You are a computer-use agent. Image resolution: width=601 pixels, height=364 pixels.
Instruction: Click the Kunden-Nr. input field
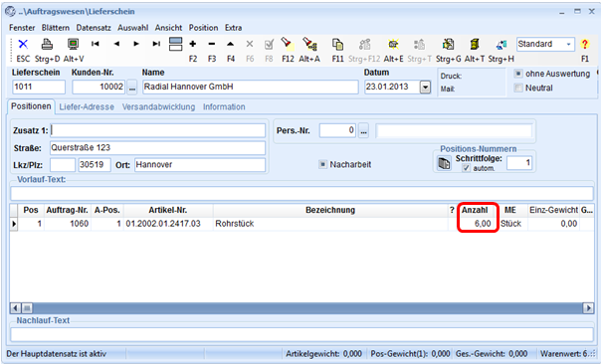click(x=99, y=87)
